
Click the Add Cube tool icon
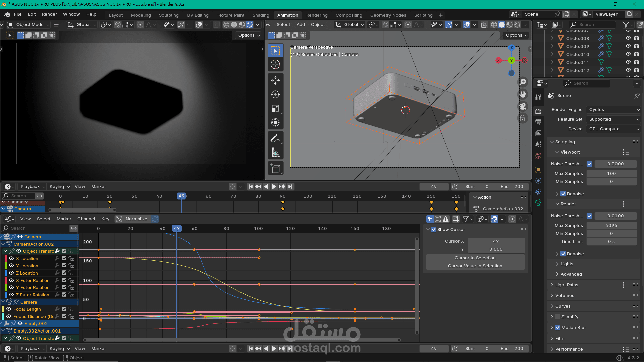click(x=275, y=169)
